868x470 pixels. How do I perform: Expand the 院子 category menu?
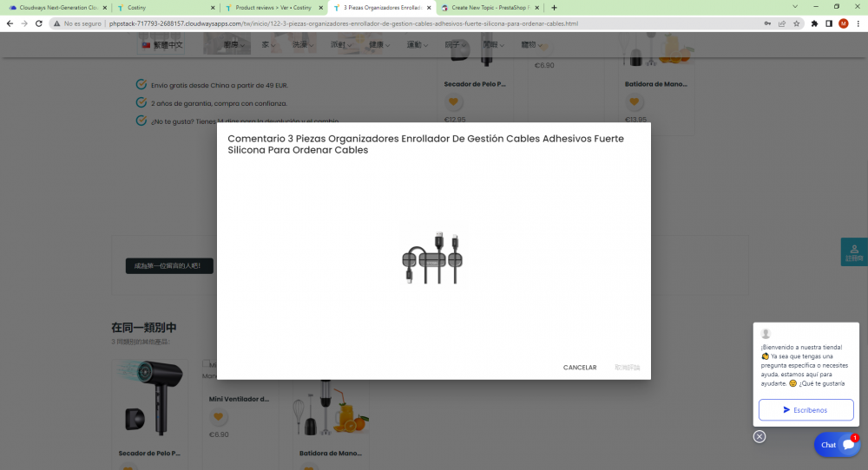tap(455, 45)
